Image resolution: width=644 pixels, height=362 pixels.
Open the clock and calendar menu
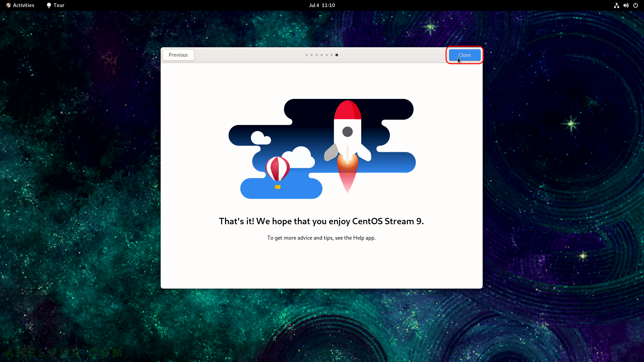pos(322,5)
